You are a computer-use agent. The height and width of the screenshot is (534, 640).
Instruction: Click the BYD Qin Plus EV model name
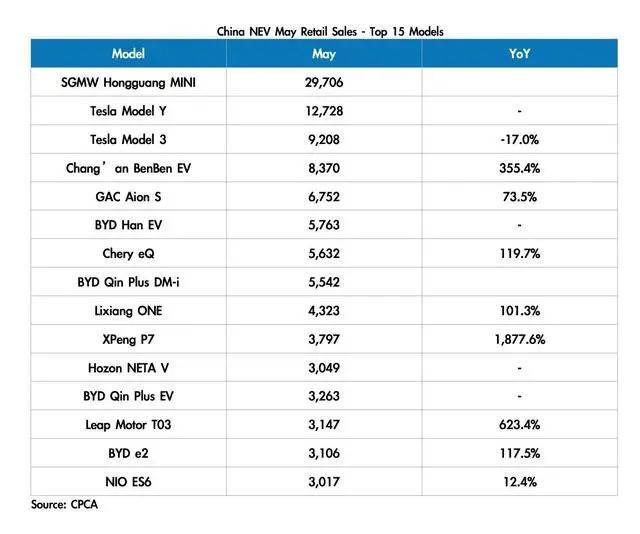click(128, 396)
